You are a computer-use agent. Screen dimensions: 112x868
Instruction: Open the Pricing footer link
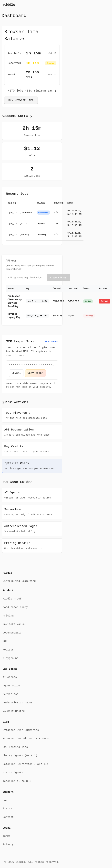(x=8, y=616)
